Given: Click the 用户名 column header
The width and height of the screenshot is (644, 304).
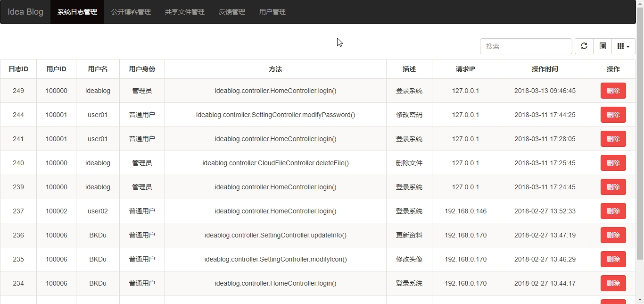Looking at the screenshot, I should [x=98, y=69].
